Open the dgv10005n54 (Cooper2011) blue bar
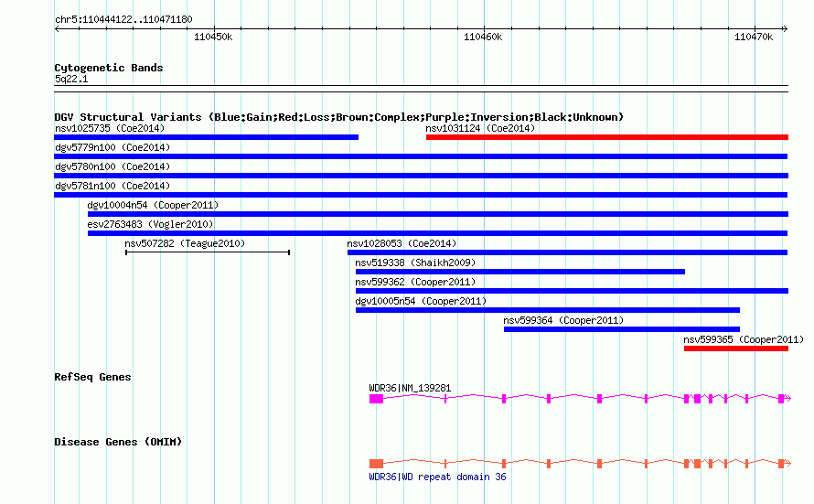This screenshot has height=504, width=814. [548, 310]
